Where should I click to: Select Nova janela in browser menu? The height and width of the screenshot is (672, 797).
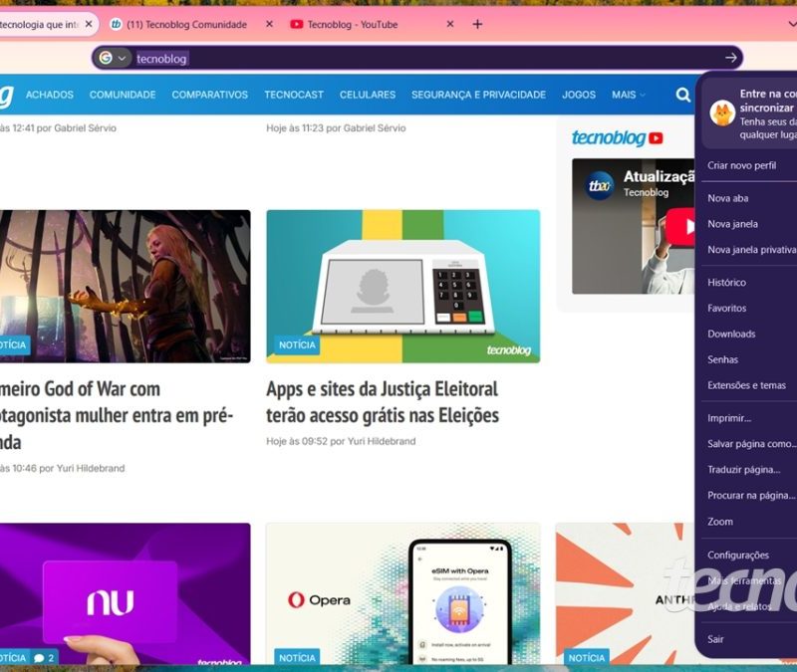(x=732, y=224)
